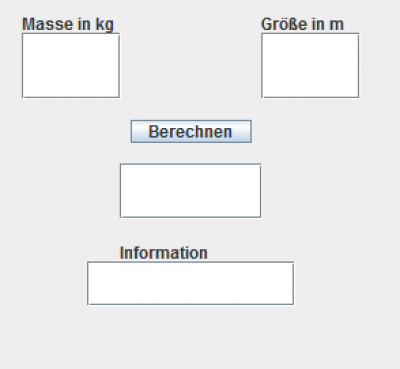Trigger calculation using the Berechnen control
Screen dimensions: 400x369
click(191, 132)
